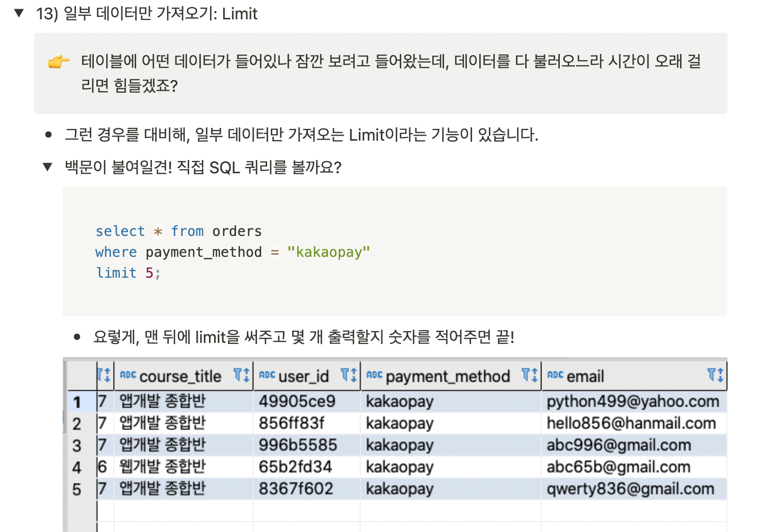Click ABC type icon beside course_title
Viewport: 780px width, 532px height.
pyautogui.click(x=128, y=375)
